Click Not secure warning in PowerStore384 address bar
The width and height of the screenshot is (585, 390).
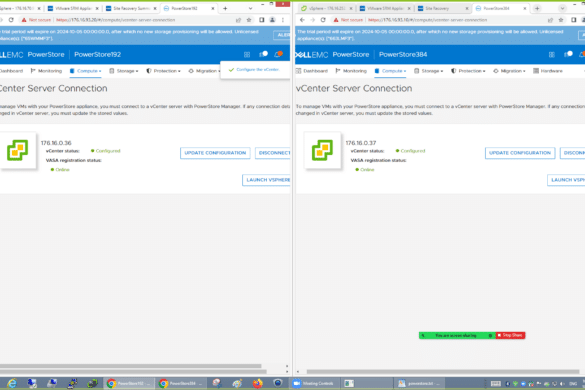point(348,20)
